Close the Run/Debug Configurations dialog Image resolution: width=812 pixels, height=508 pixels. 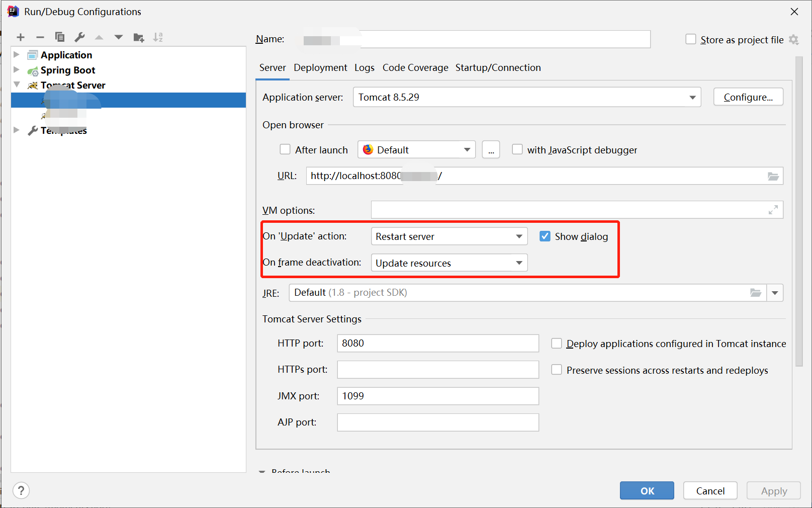pos(794,11)
